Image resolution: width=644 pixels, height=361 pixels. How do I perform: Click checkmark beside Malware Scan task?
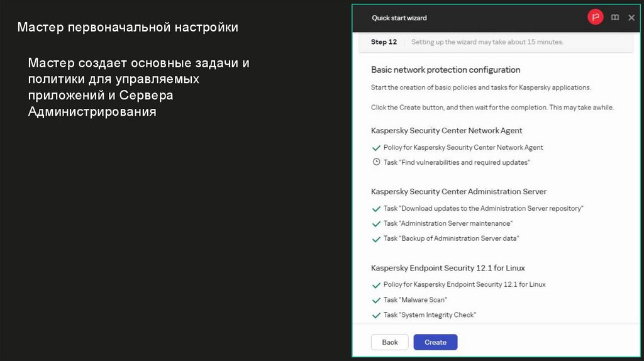376,300
